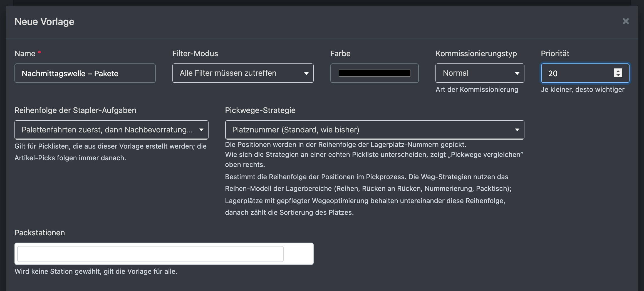Image resolution: width=644 pixels, height=291 pixels.
Task: Open the Kommissionierungstyp dropdown
Action: pyautogui.click(x=480, y=73)
